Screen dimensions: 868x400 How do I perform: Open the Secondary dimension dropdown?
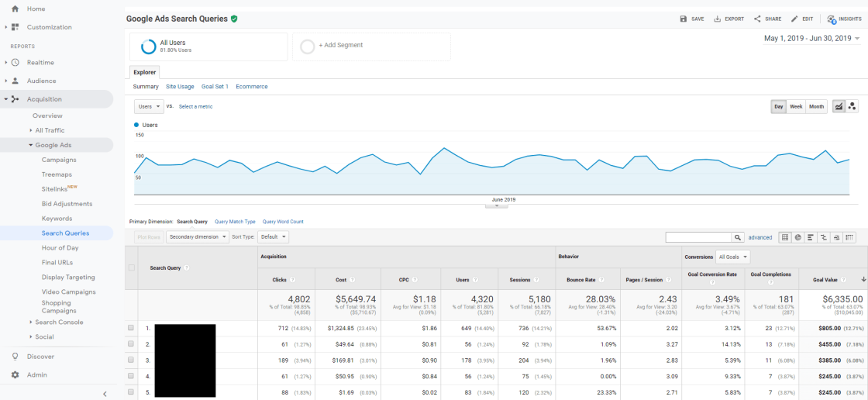click(x=198, y=237)
